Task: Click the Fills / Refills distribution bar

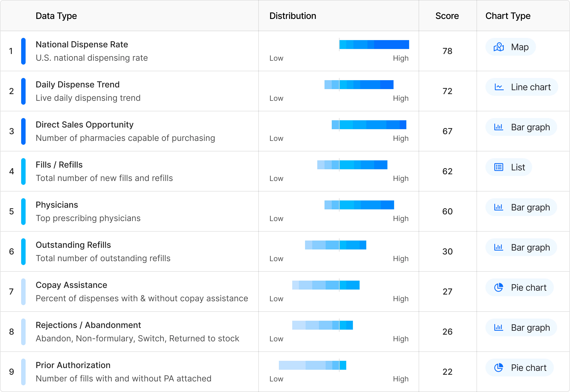Action: click(352, 165)
